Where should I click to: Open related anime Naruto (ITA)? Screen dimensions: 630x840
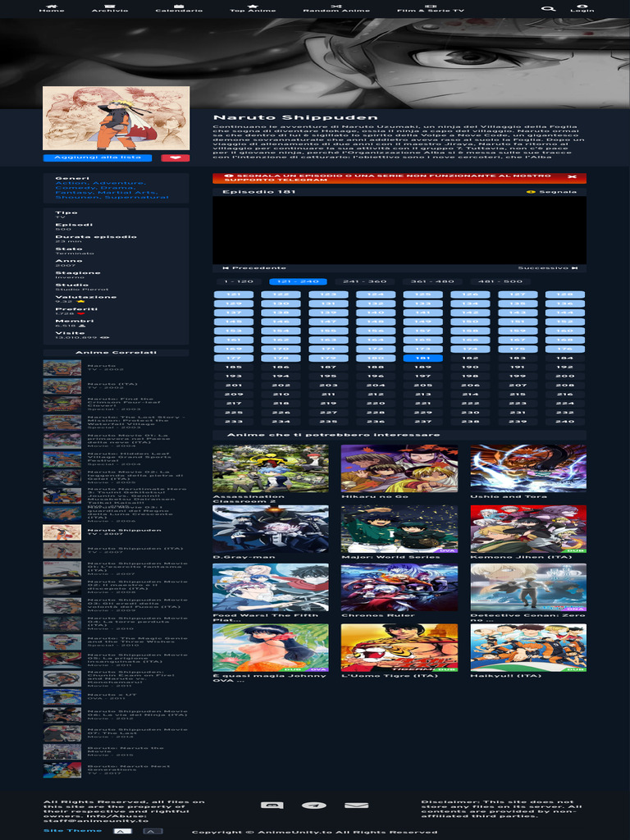pyautogui.click(x=116, y=386)
